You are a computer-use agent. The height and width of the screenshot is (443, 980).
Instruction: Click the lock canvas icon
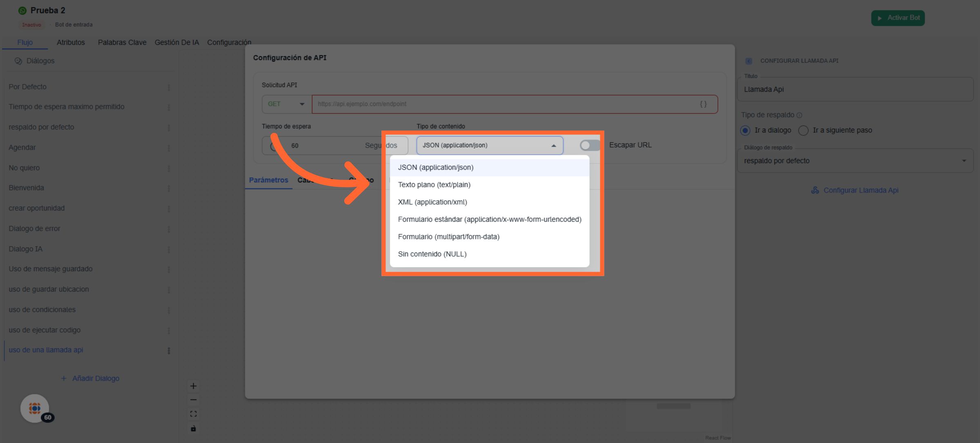193,428
